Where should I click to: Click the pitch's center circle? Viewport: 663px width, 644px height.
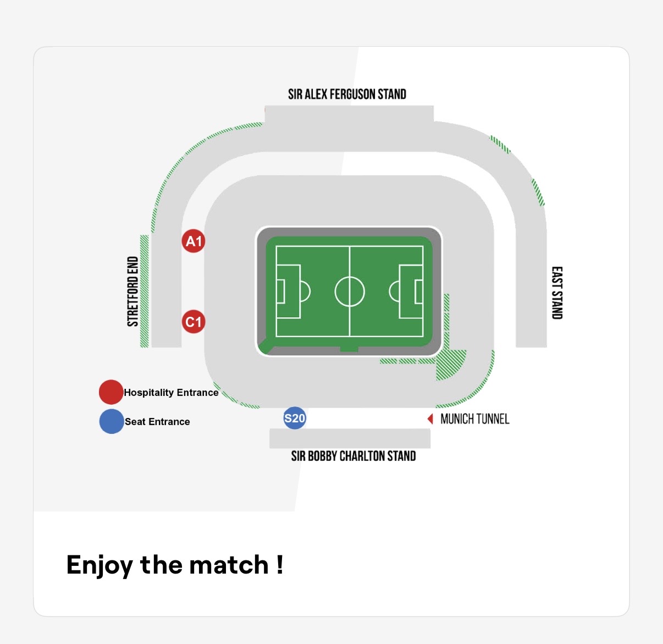(350, 291)
